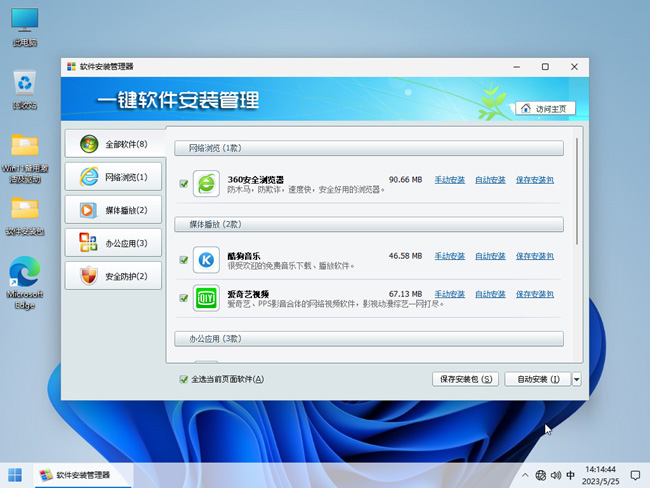Click the 保存安装包 (S) button

point(466,379)
